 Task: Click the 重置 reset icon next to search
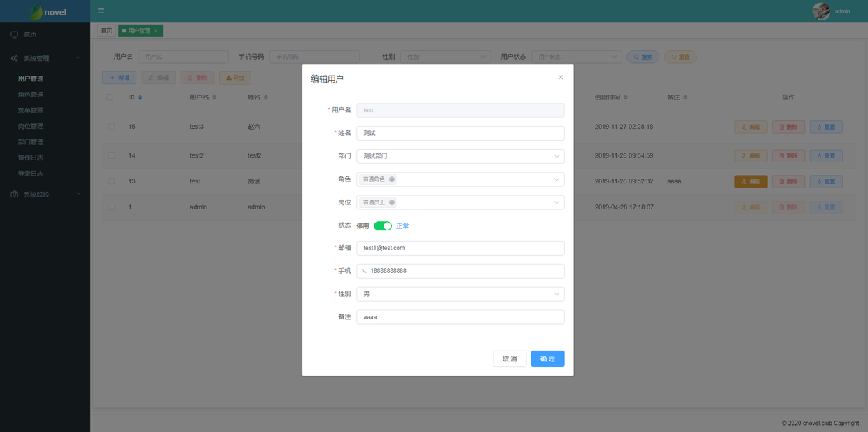[673, 57]
